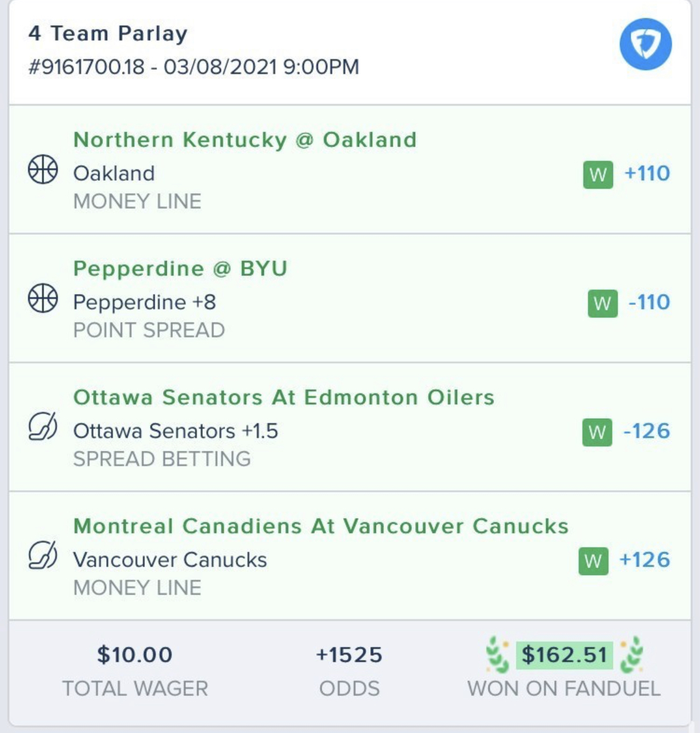The height and width of the screenshot is (733, 700).
Task: Click the green W badge for Ottawa Senators
Action: point(597,432)
